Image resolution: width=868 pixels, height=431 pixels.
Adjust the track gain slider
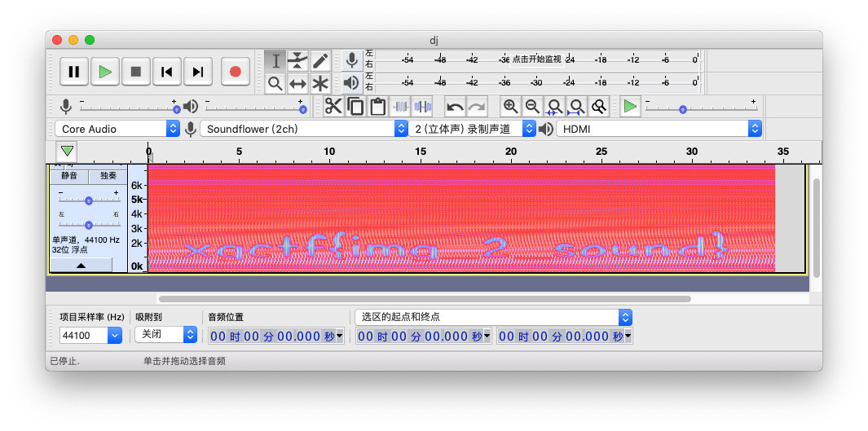(89, 200)
